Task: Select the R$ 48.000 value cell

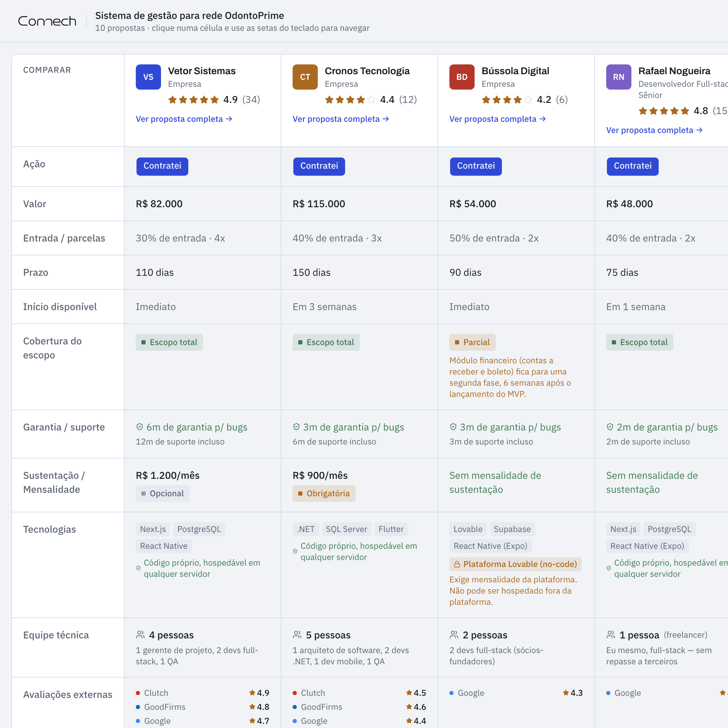Action: (x=661, y=204)
